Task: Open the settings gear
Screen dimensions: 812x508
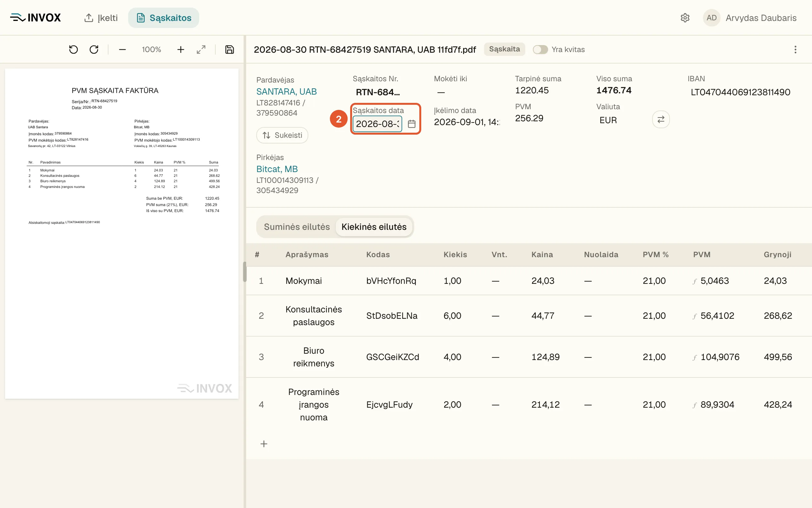Action: 685,18
